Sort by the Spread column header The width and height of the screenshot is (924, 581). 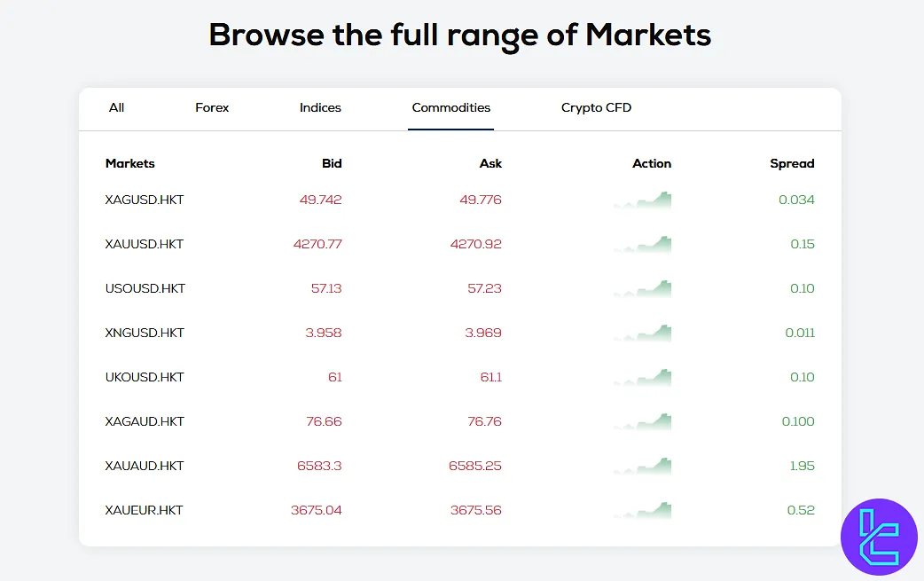pos(792,163)
